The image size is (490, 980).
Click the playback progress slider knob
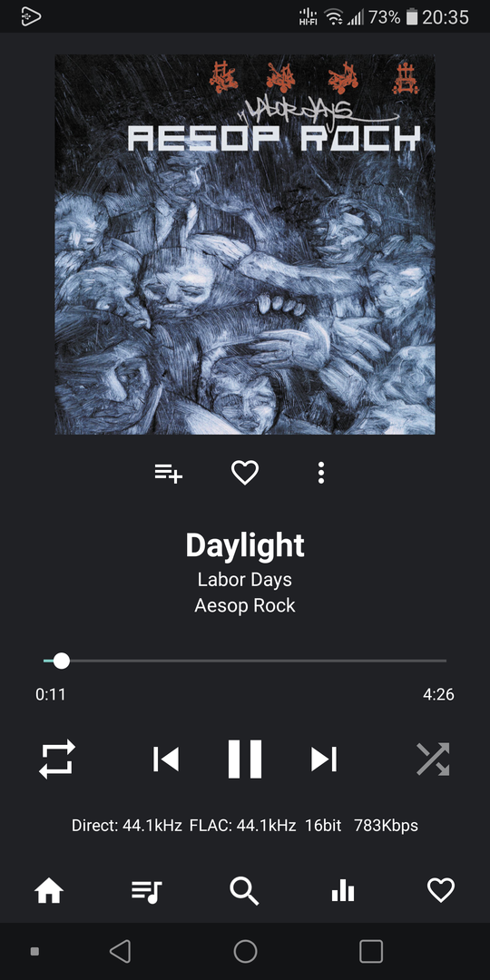pos(62,661)
